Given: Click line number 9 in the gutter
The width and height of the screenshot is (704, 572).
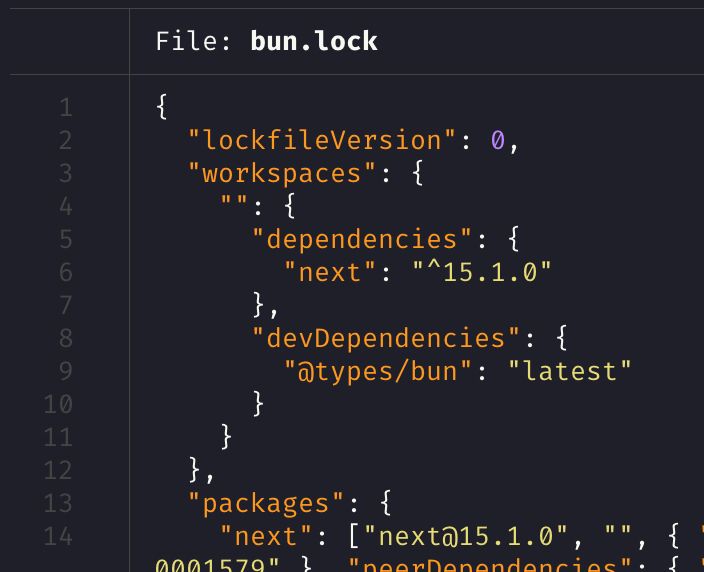Looking at the screenshot, I should [66, 371].
